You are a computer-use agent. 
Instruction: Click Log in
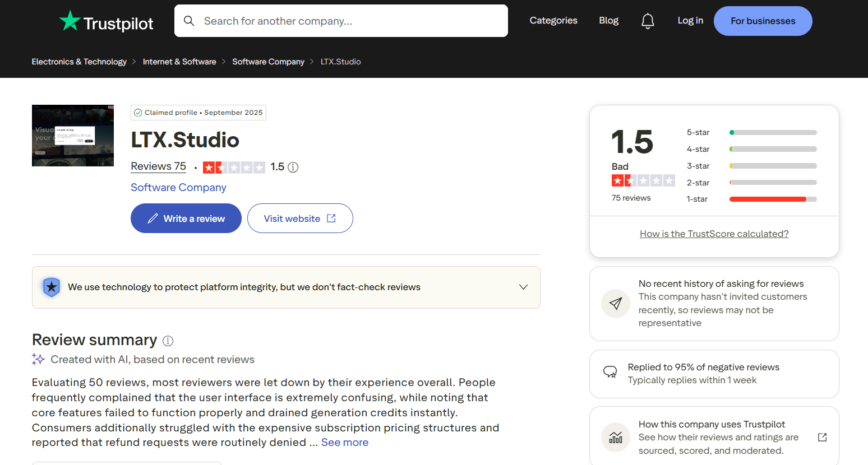point(690,21)
